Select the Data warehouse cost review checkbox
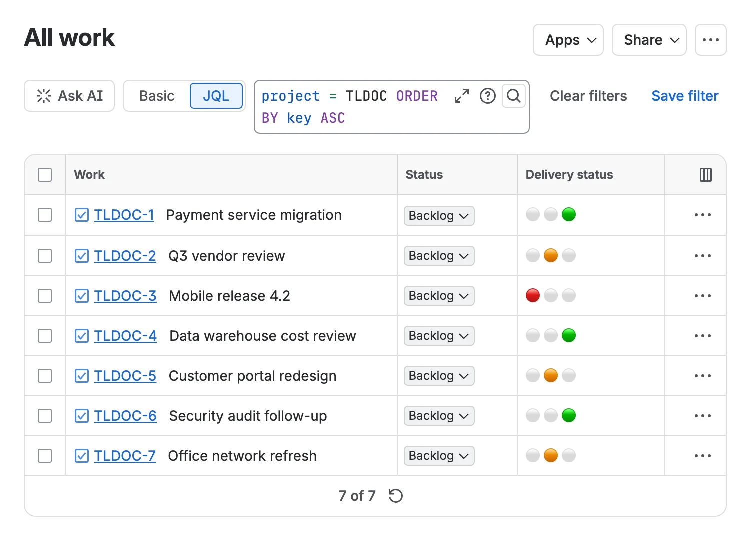This screenshot has height=560, width=751. [45, 336]
